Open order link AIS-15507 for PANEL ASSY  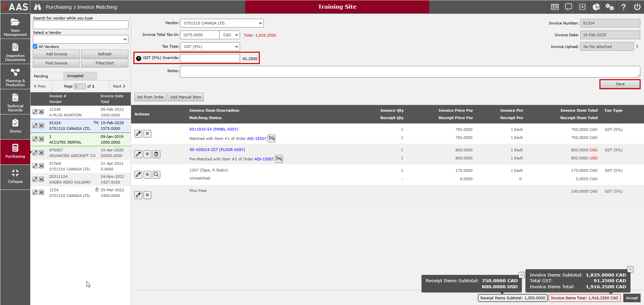pyautogui.click(x=256, y=139)
